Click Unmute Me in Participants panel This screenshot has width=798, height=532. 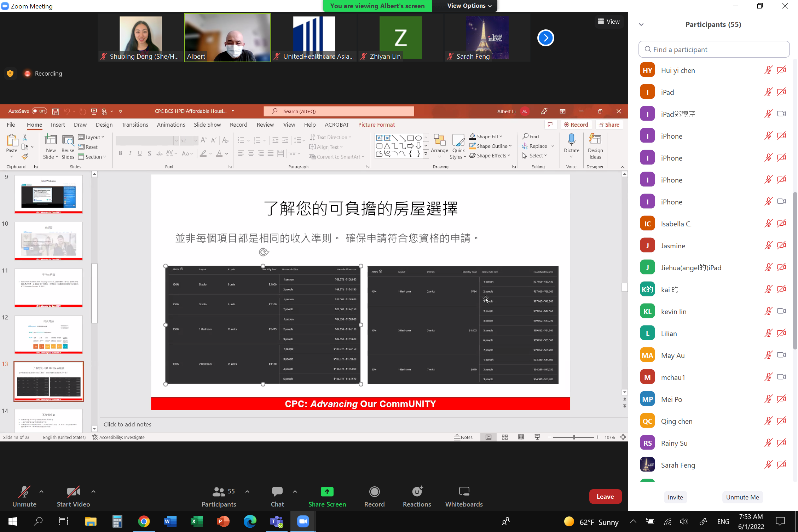(x=742, y=497)
